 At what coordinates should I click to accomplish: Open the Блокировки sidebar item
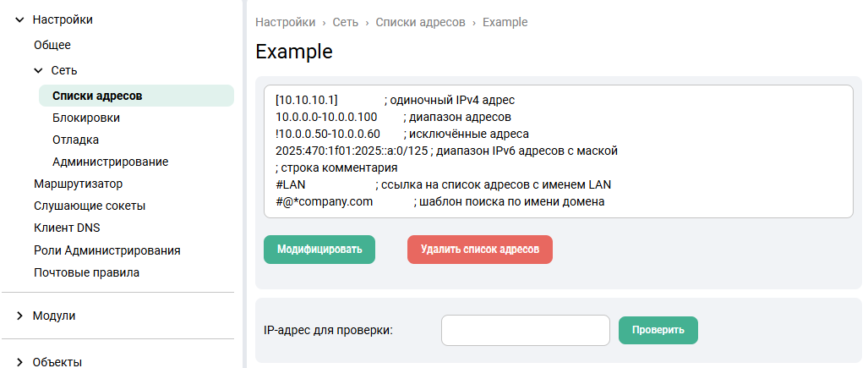coord(85,118)
